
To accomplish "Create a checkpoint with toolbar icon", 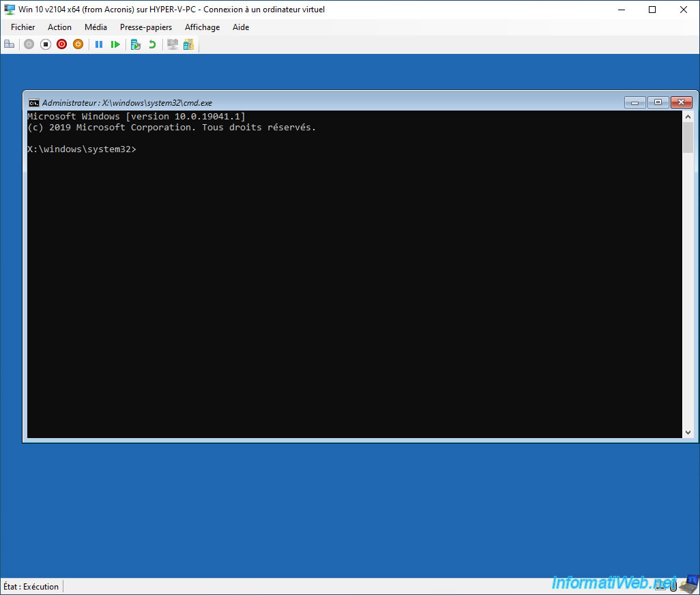I will point(136,44).
